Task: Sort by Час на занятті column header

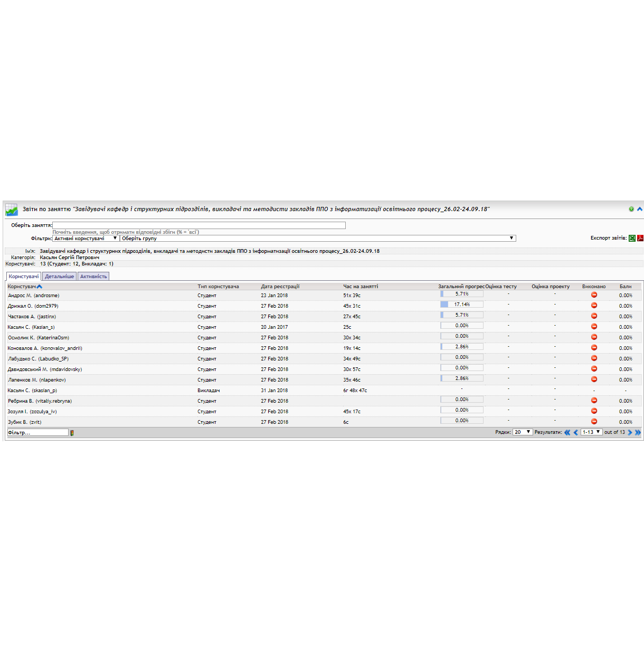Action: [361, 287]
